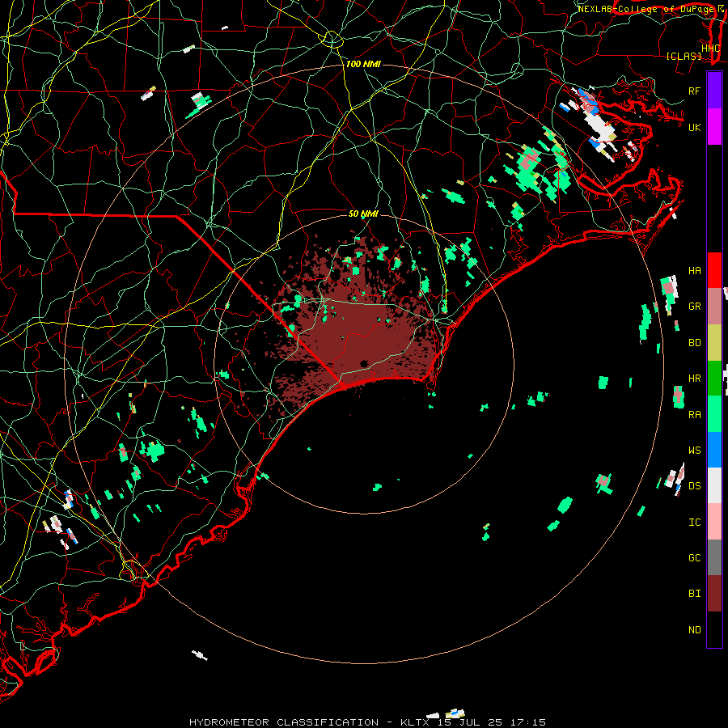Click the HA red legend swatch
Image resolution: width=728 pixels, height=728 pixels.
tap(714, 270)
